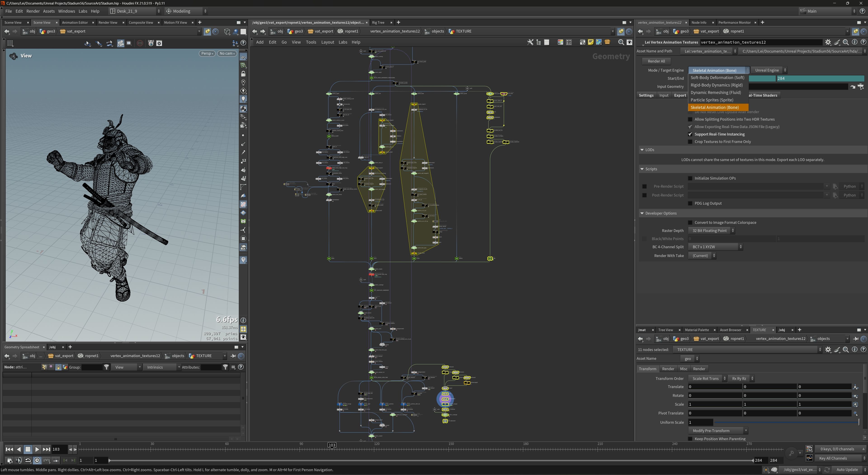The height and width of the screenshot is (475, 868).
Task: Enable PDG Log Output checkbox
Action: [690, 203]
